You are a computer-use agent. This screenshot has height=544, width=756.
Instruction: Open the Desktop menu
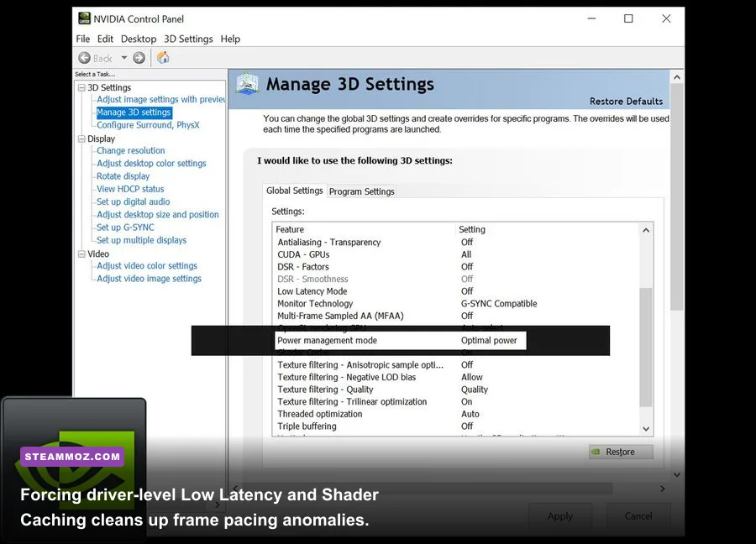(x=139, y=39)
